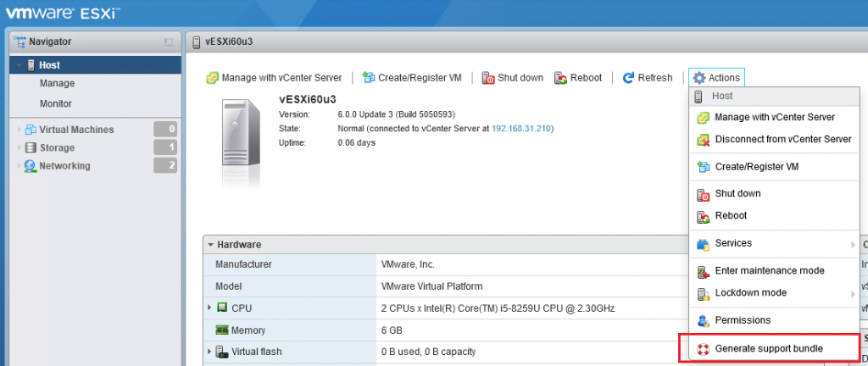Image resolution: width=868 pixels, height=366 pixels.
Task: Click the Enter maintenance mode icon
Action: [703, 271]
